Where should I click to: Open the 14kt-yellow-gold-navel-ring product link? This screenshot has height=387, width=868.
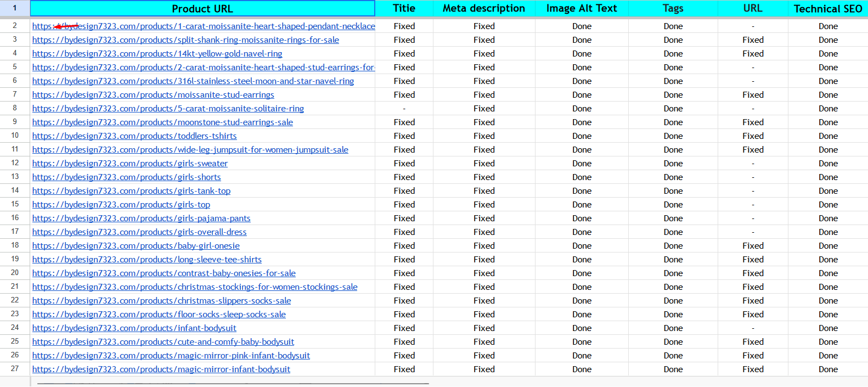click(x=157, y=54)
